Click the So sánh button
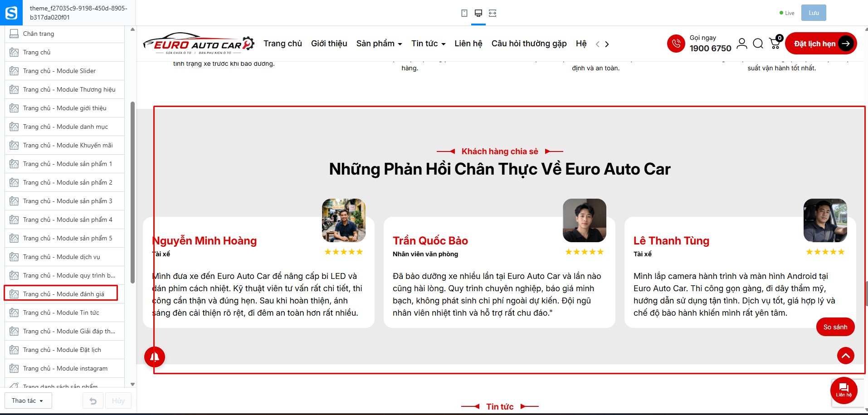The width and height of the screenshot is (868, 415). (835, 327)
